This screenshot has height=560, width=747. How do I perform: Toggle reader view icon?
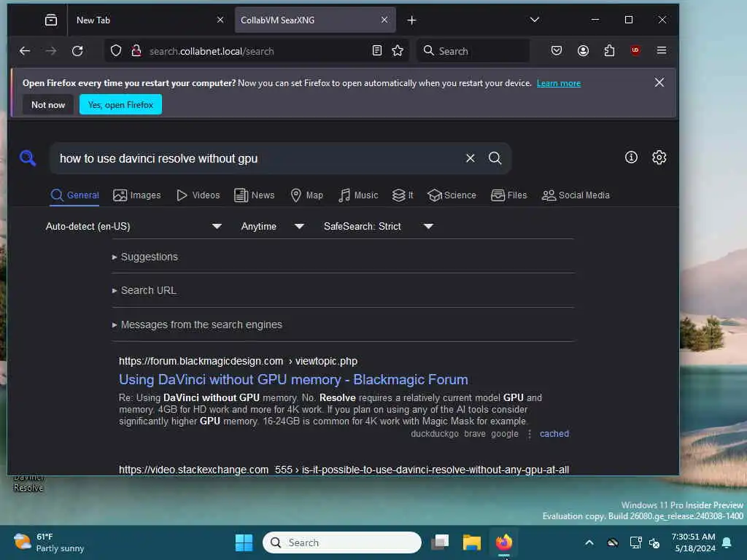377,50
